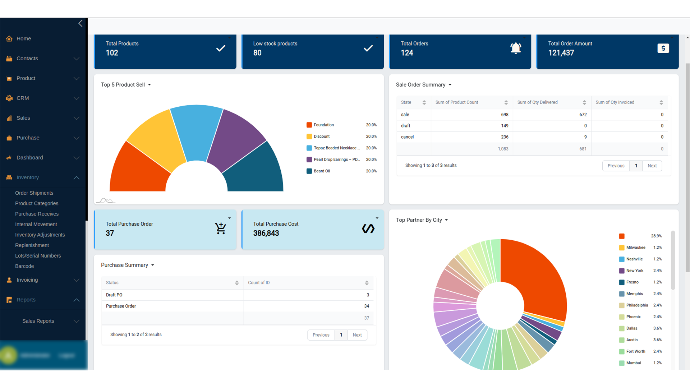The image size is (690, 388).
Task: Click page 1 in Purchase Summary pagination
Action: [341, 335]
